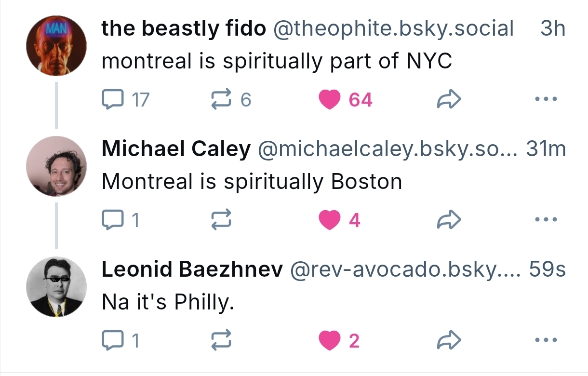This screenshot has width=588, height=376.
Task: Open Leonid Baezhnev's profile name link
Action: 192,270
